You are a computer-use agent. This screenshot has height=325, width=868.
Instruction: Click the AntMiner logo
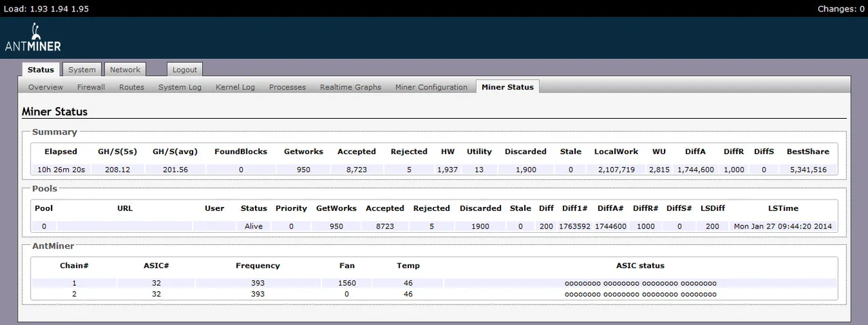click(33, 37)
